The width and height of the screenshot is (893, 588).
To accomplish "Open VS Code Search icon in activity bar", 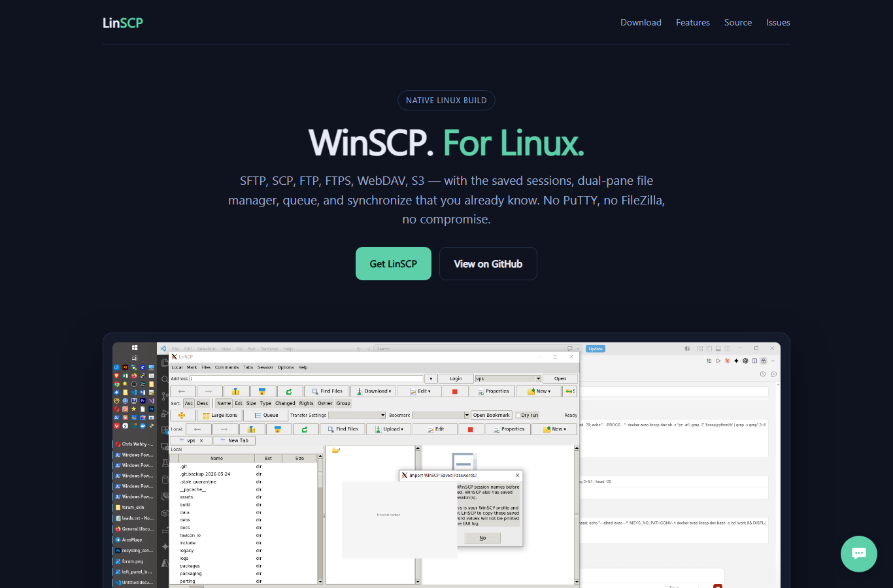I will tap(164, 380).
